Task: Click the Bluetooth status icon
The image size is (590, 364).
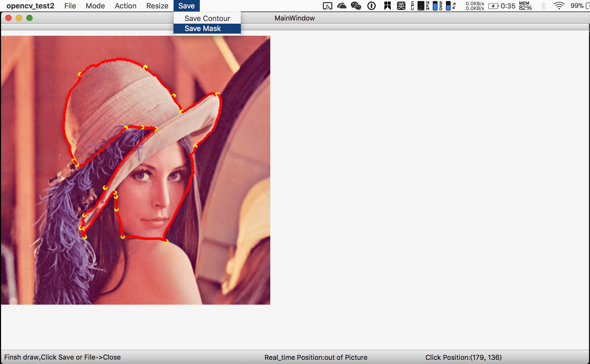Action: (543, 6)
